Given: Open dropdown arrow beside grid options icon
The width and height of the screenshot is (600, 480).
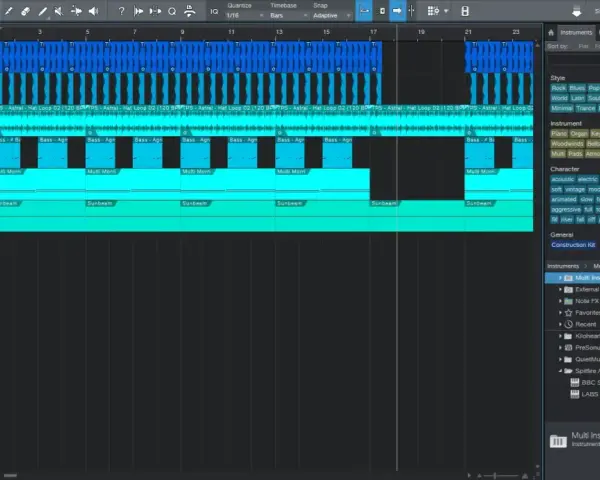Looking at the screenshot, I should pyautogui.click(x=446, y=11).
